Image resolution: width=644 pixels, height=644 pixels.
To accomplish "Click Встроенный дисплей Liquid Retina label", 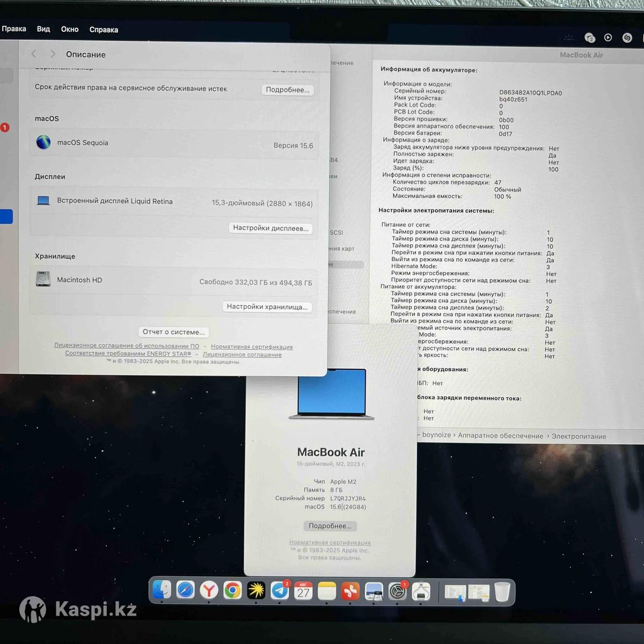I will [115, 201].
